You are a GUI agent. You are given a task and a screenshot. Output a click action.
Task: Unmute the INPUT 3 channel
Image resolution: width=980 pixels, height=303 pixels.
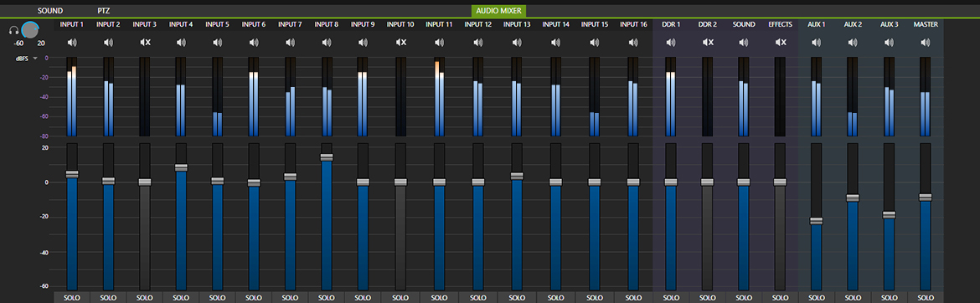[145, 43]
